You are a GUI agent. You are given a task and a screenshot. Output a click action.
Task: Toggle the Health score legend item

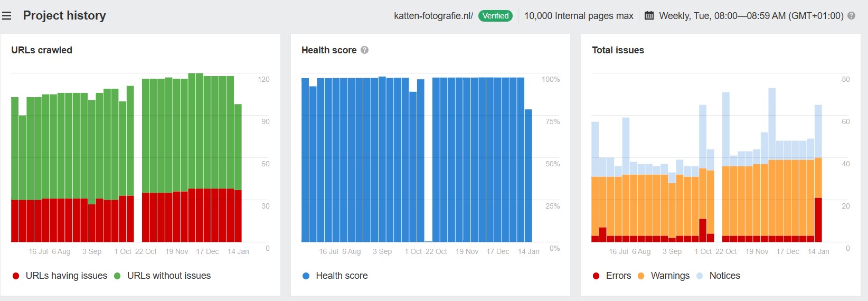tap(335, 276)
